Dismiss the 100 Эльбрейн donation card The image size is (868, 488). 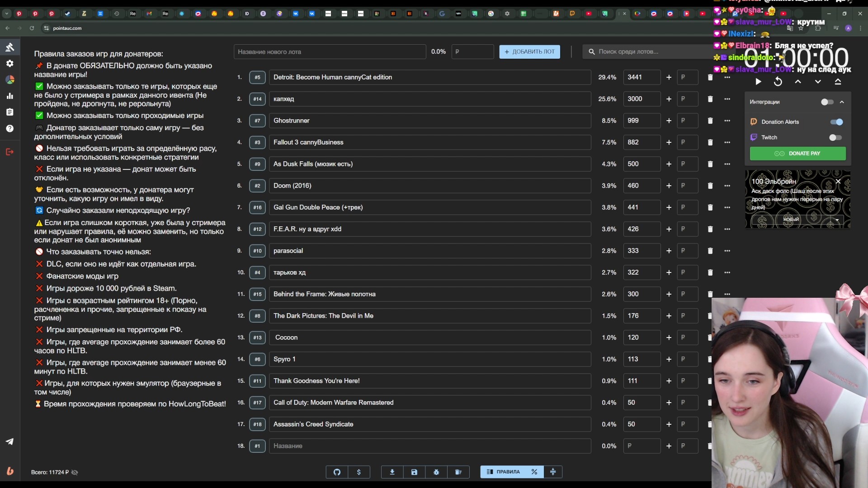pos(838,181)
